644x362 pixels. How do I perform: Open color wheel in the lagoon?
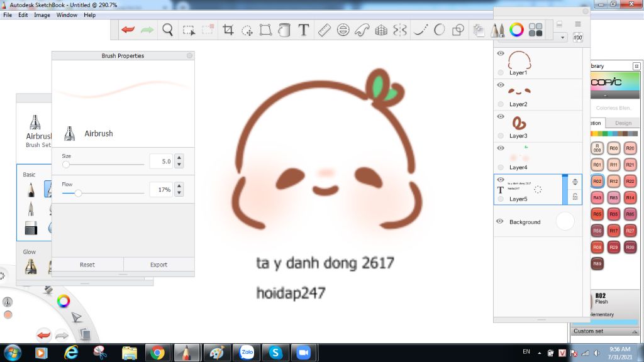coord(64,301)
